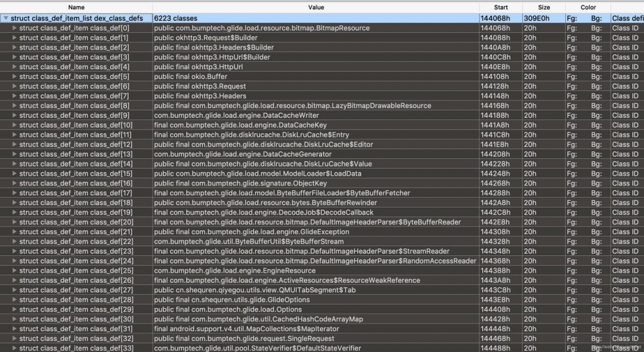Expand the class_def[1] tree node
The image size is (644, 352).
(x=14, y=38)
